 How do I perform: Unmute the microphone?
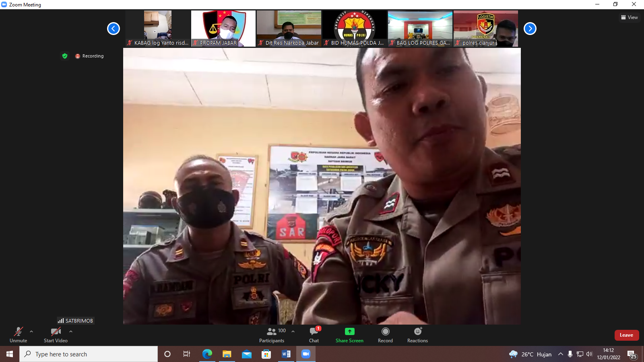[18, 335]
